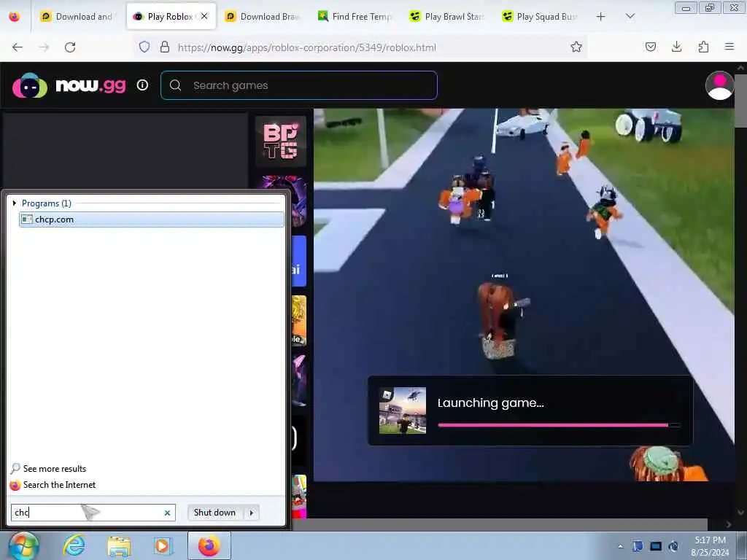Click the Shut down button
Screen dimensions: 747x560
pos(214,513)
